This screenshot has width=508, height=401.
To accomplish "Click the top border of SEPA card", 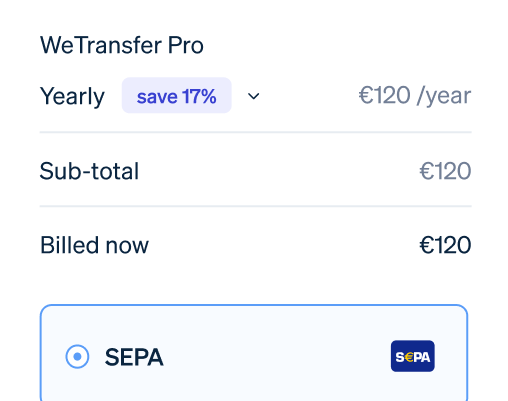I will click(x=254, y=305).
